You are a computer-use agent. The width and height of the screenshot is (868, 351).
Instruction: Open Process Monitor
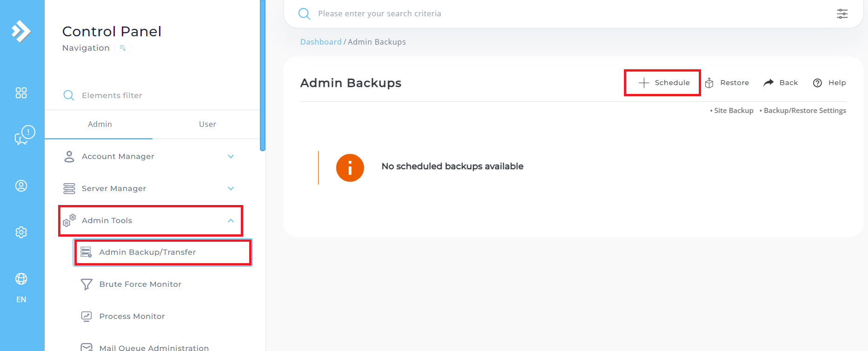coord(132,316)
